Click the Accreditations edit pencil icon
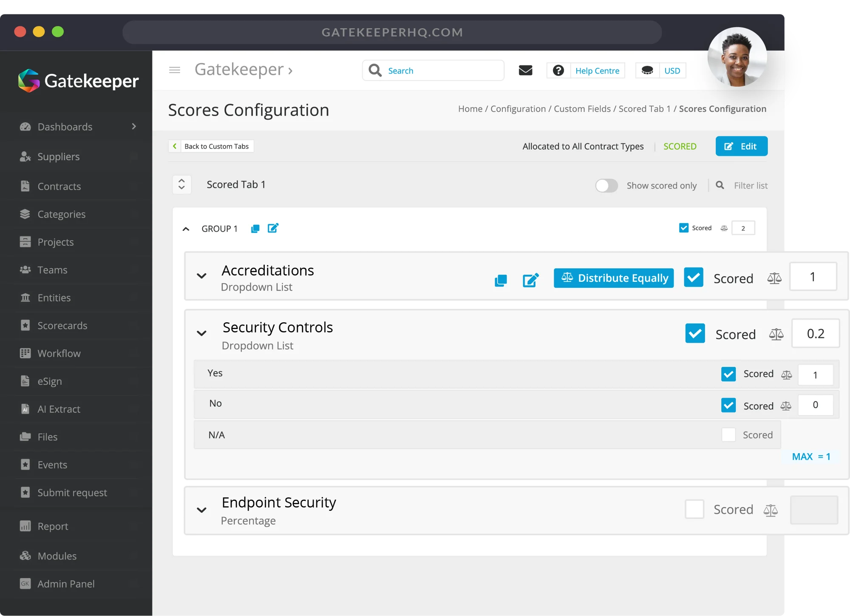The height and width of the screenshot is (616, 850). pos(530,280)
